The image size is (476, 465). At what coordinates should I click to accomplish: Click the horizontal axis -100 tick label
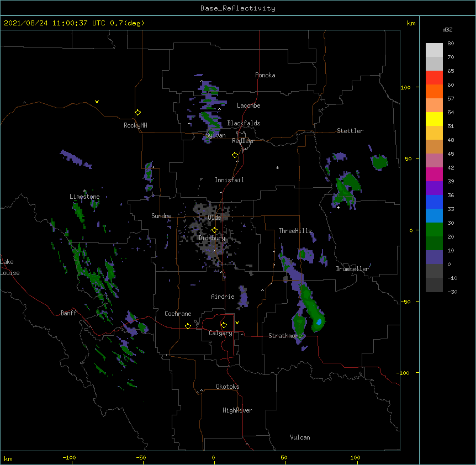70,457
